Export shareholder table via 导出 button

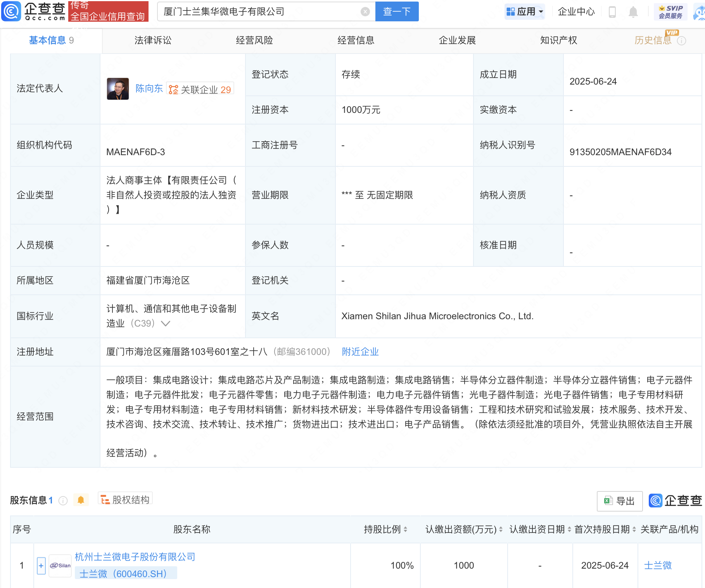coord(619,501)
